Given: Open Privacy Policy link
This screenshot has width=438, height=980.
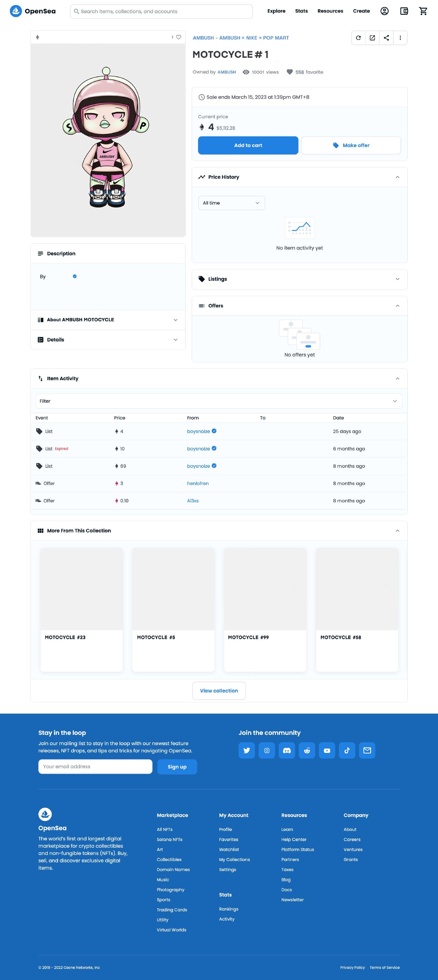Looking at the screenshot, I should pyautogui.click(x=352, y=967).
